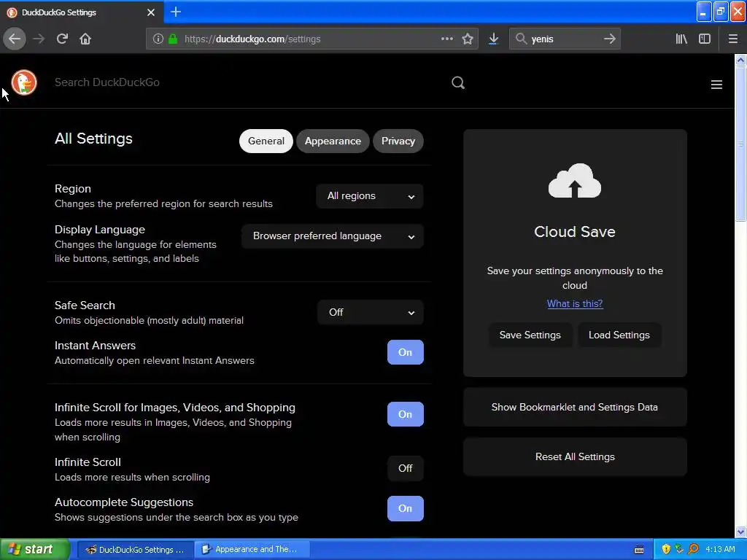The image size is (747, 560).
Task: Click the green secure connection padlock
Action: point(173,39)
